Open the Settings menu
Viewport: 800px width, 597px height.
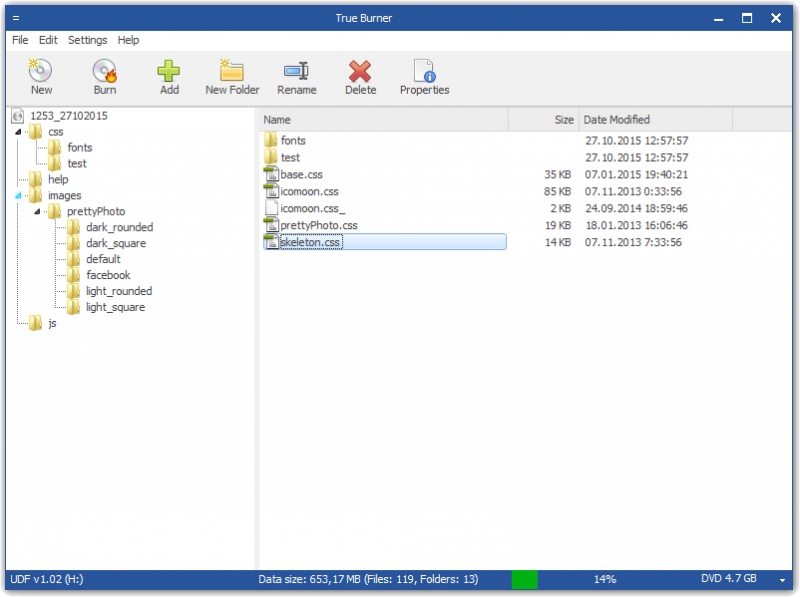tap(87, 40)
